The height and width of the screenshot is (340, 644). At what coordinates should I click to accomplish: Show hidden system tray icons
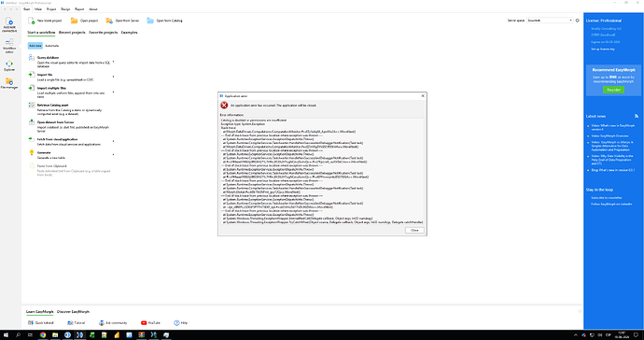pos(576,335)
